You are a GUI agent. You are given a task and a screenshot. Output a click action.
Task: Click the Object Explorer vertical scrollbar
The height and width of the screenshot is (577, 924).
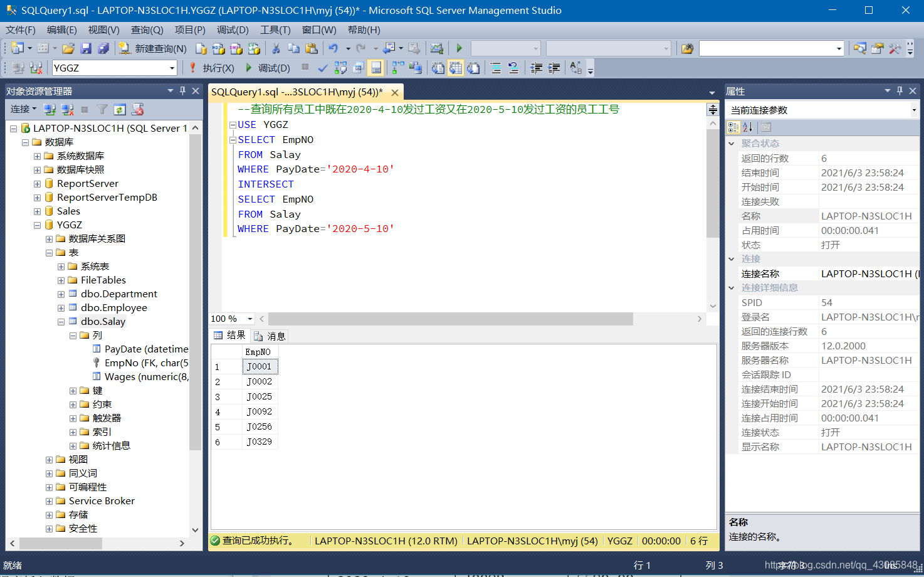(195, 292)
